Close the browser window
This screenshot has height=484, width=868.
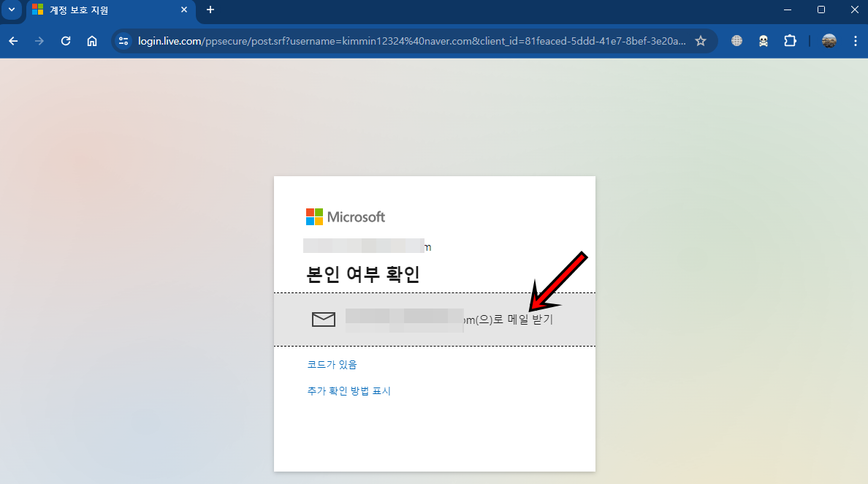(855, 10)
